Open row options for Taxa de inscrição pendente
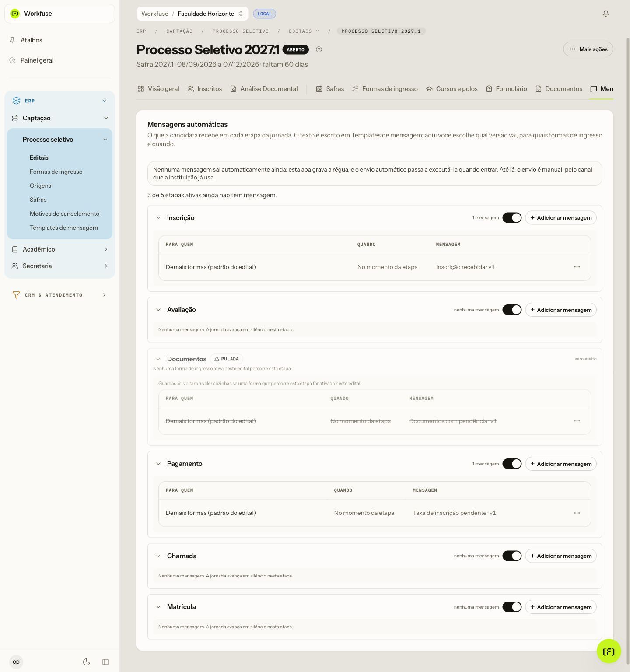 577,513
